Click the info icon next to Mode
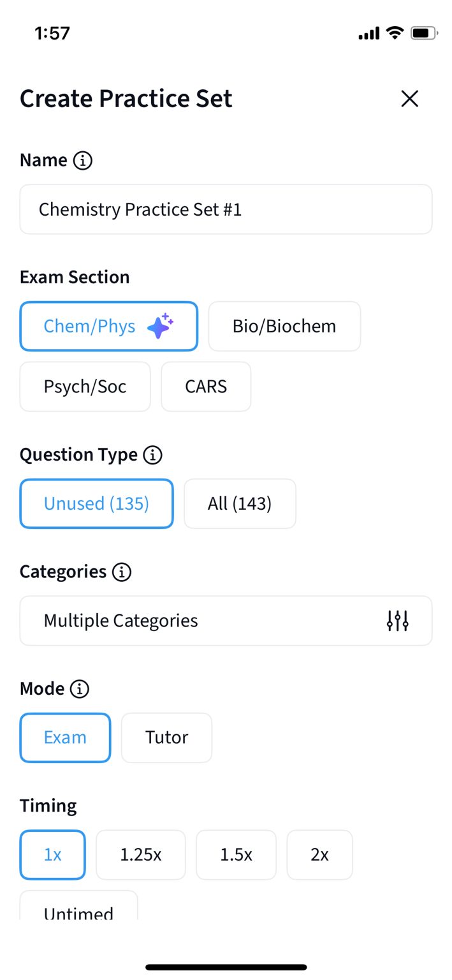This screenshot has width=452, height=980. tap(79, 688)
